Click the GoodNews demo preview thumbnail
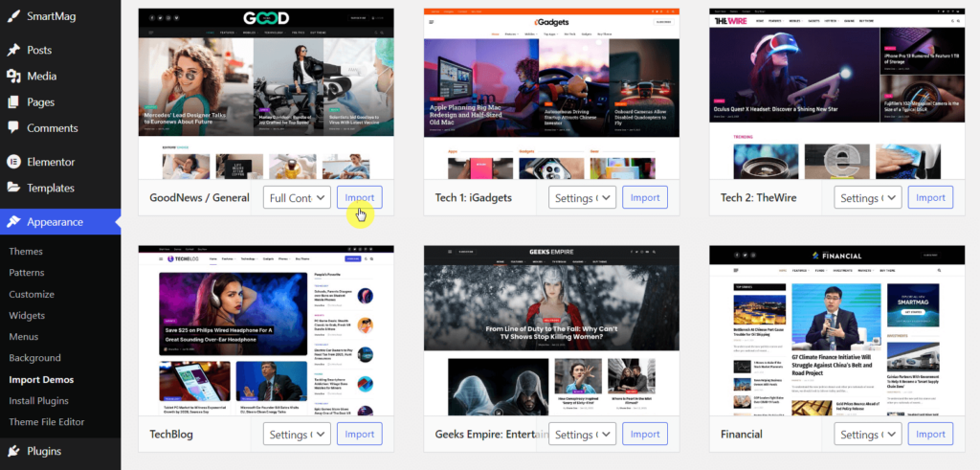Image resolution: width=980 pixels, height=470 pixels. point(266,94)
